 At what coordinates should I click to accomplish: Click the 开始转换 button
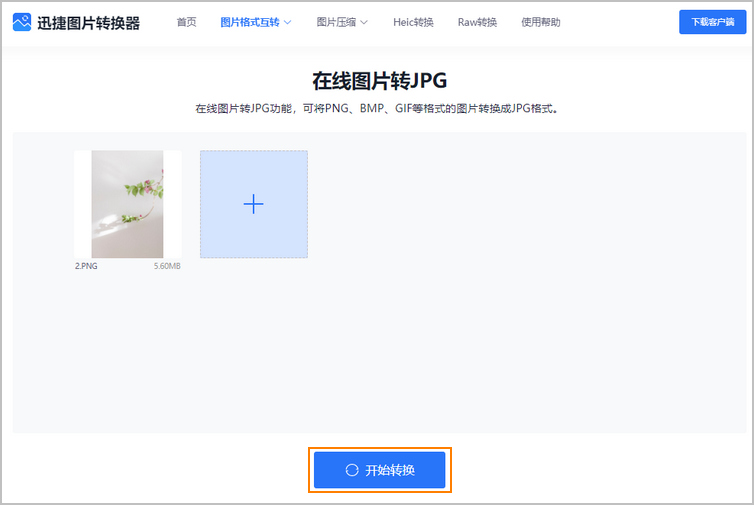point(379,470)
